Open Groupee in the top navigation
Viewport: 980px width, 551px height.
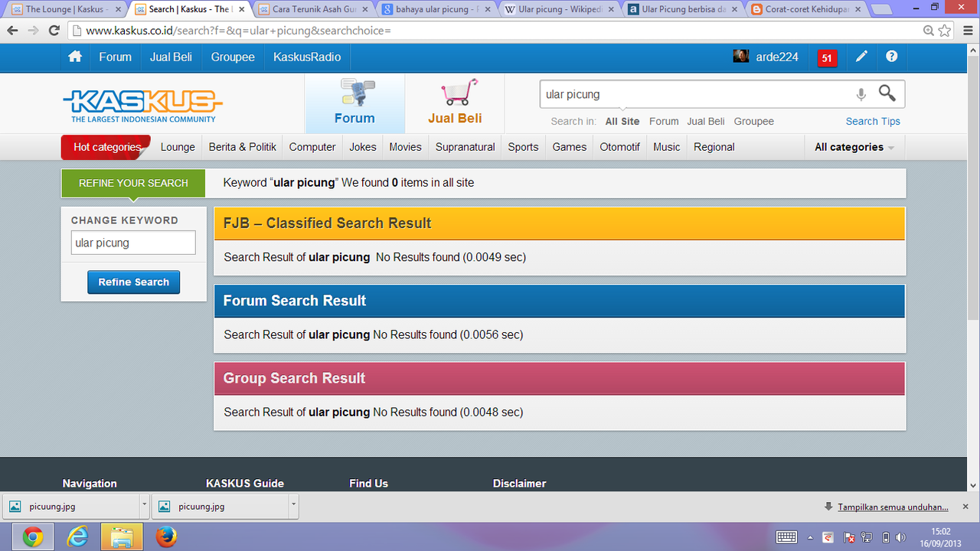point(233,57)
